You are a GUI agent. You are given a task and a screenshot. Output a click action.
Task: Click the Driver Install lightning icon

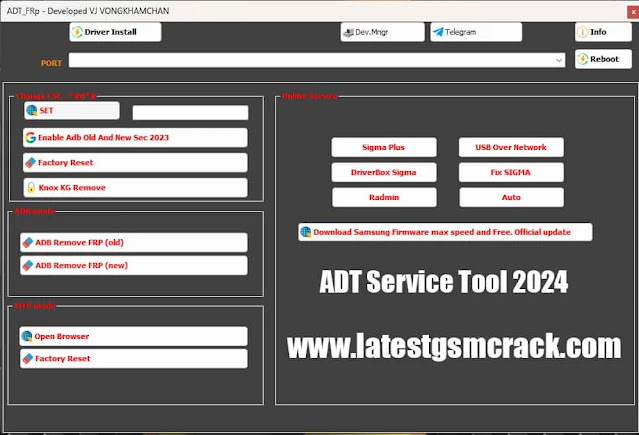coord(77,32)
